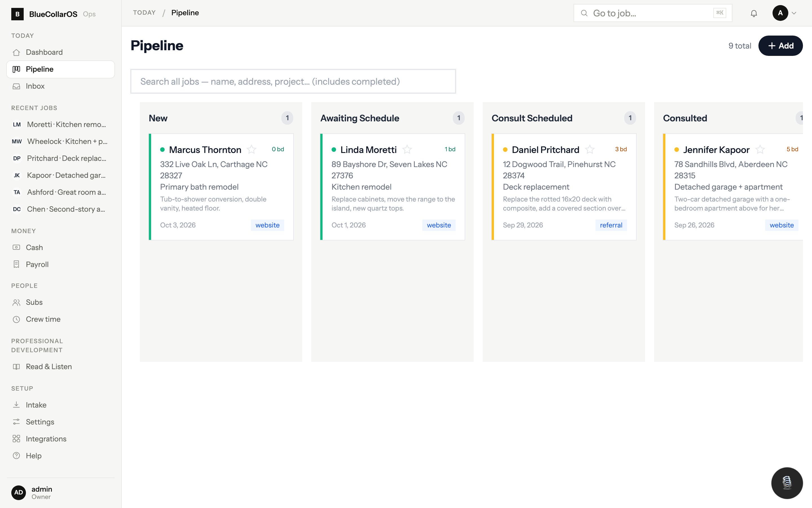This screenshot has width=812, height=508.
Task: Click website tag on Linda Moretti card
Action: pyautogui.click(x=438, y=225)
